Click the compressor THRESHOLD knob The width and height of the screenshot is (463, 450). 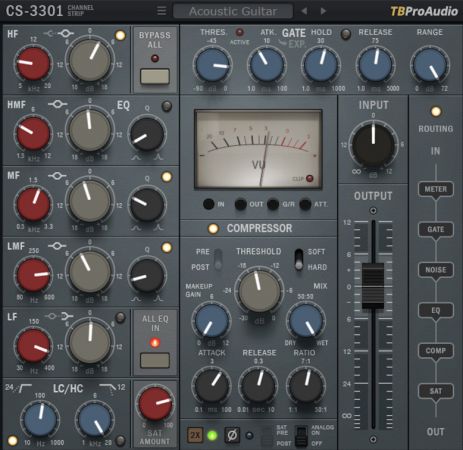tap(259, 291)
